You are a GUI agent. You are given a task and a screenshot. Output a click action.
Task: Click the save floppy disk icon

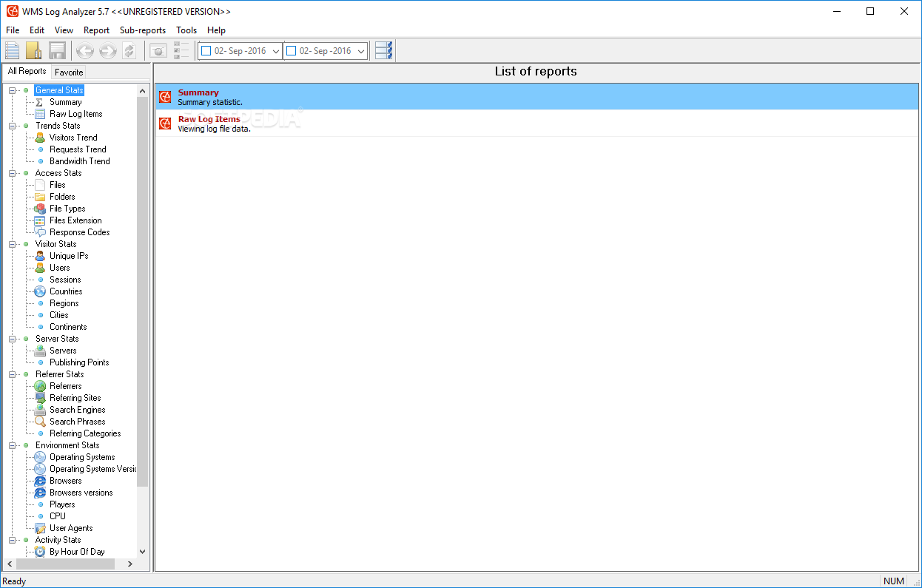(57, 50)
